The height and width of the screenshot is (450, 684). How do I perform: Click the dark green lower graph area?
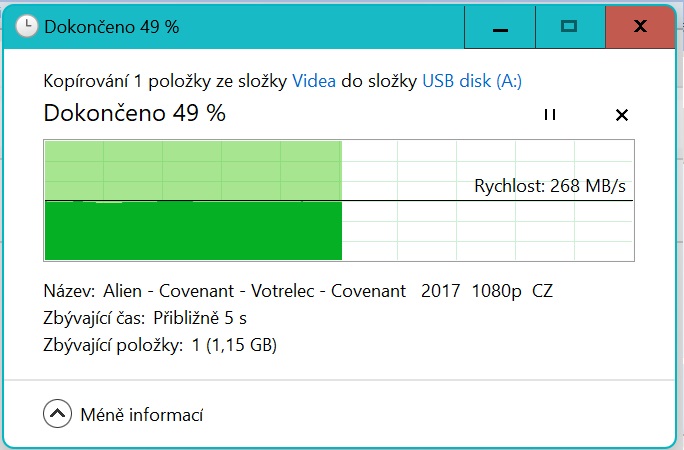tap(193, 232)
